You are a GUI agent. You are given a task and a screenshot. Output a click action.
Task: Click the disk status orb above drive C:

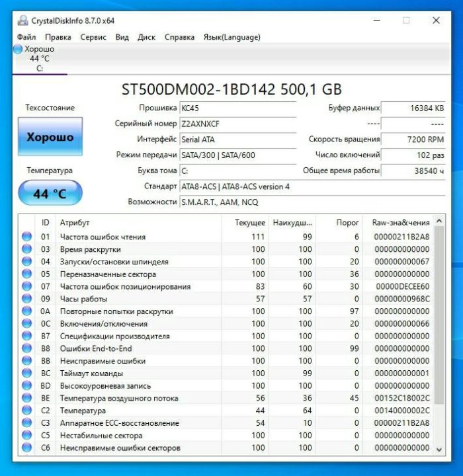[18, 49]
